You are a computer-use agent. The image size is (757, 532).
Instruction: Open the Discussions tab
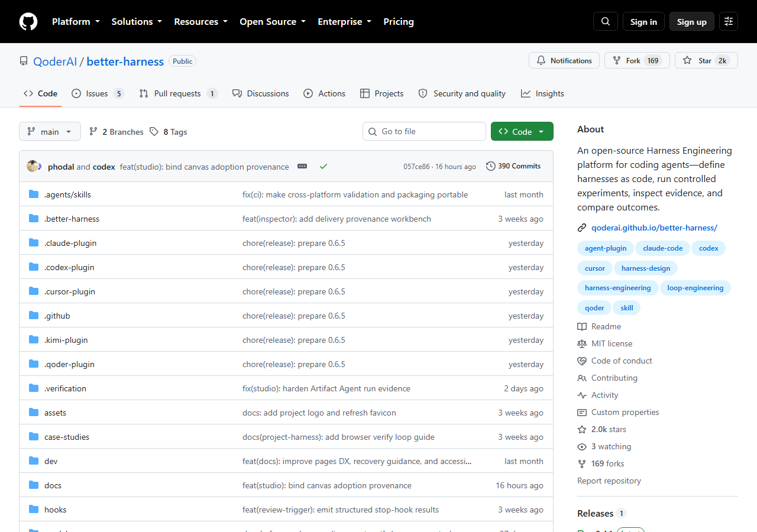261,93
